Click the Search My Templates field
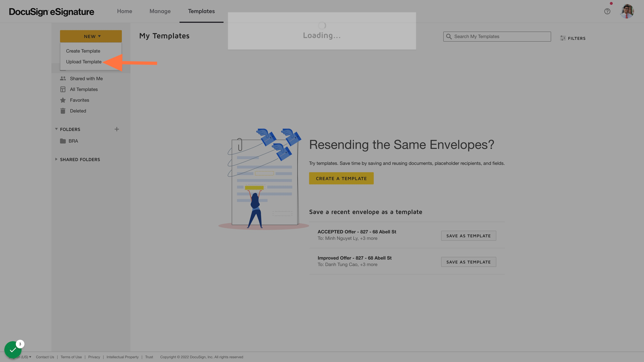Viewport: 644px width, 362px height. pyautogui.click(x=497, y=36)
